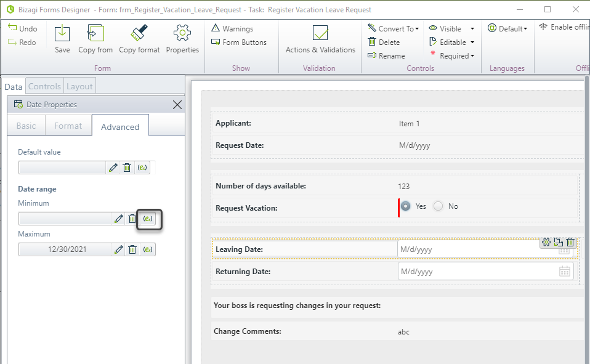
Task: Click Leaving Date copy control icon
Action: click(x=559, y=242)
